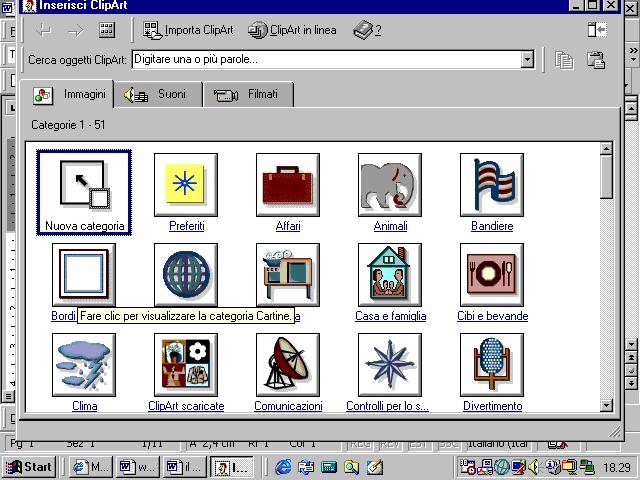Click the scrollbar down arrow in category list
The height and width of the screenshot is (480, 640).
[x=606, y=405]
